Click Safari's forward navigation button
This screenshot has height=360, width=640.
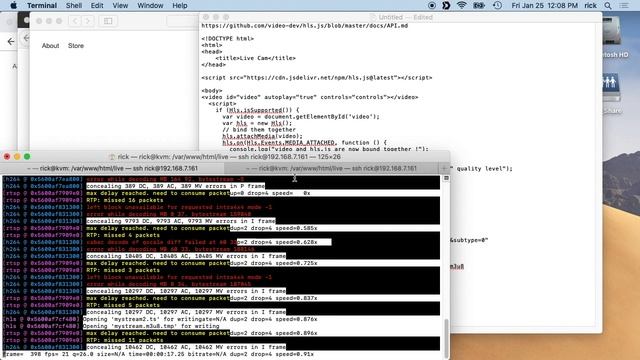pyautogui.click(x=88, y=21)
